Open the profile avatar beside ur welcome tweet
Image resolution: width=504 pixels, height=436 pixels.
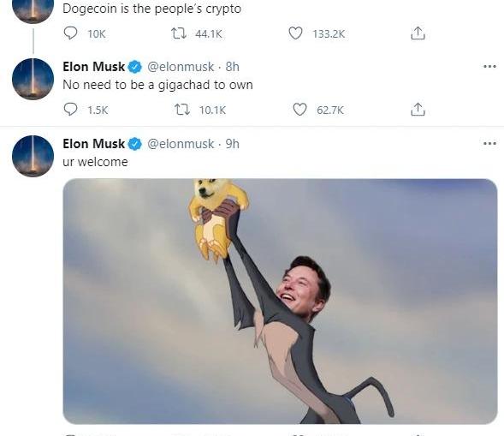tap(33, 156)
